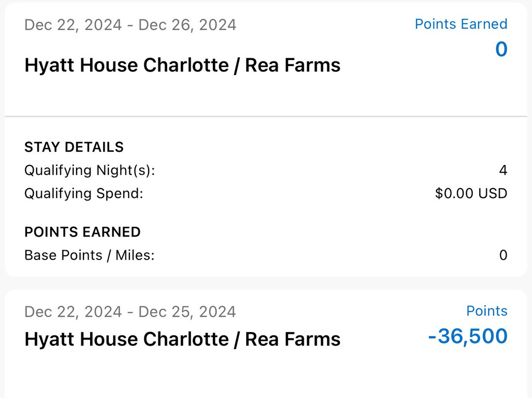Click the blue Points label on redemption card

(487, 311)
